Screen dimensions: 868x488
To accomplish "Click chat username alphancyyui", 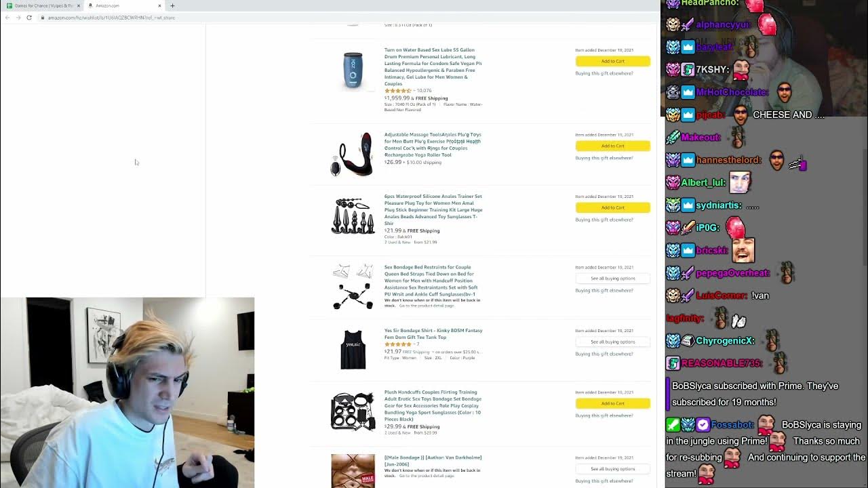I will coord(723,24).
